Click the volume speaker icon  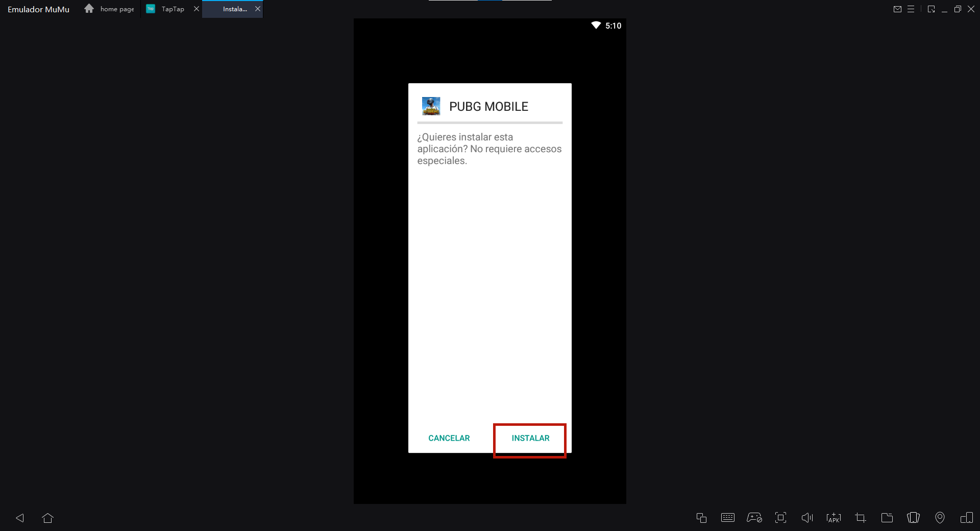(x=807, y=518)
